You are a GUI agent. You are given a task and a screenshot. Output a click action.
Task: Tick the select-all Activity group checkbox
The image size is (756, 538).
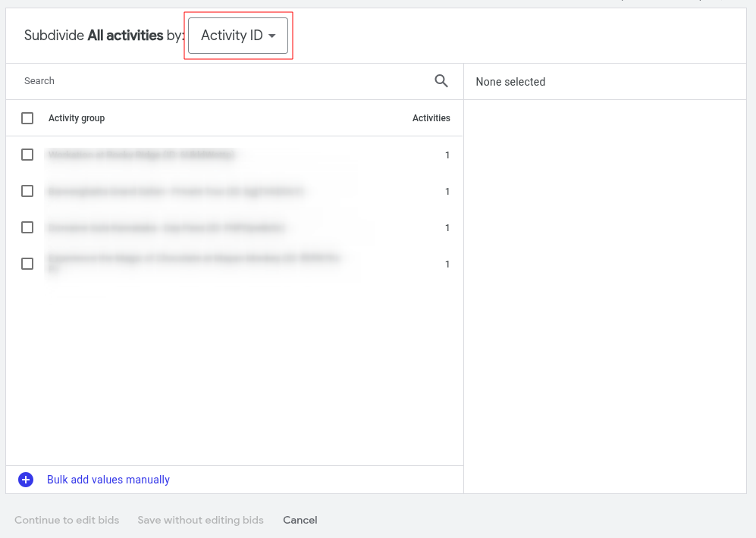pos(27,118)
